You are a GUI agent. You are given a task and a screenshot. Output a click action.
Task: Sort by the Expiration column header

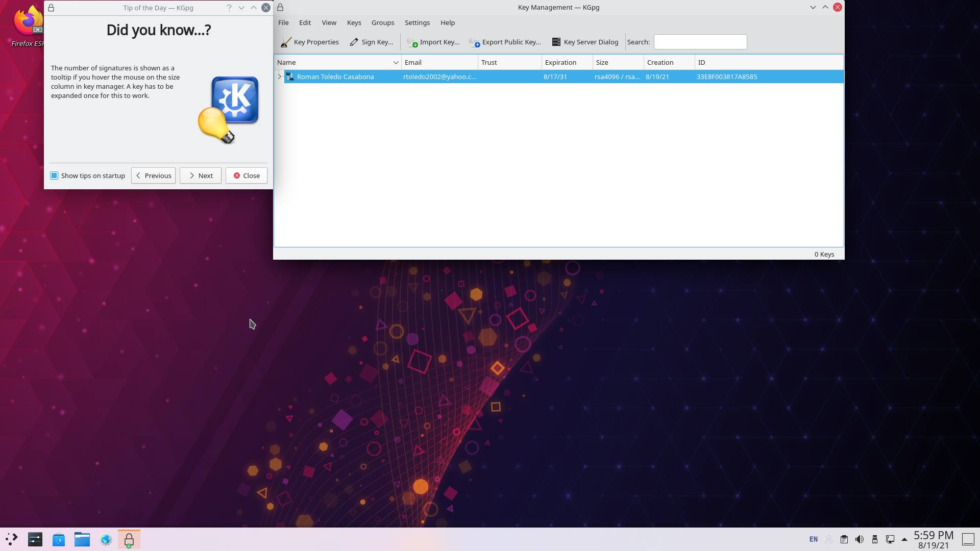pos(567,62)
